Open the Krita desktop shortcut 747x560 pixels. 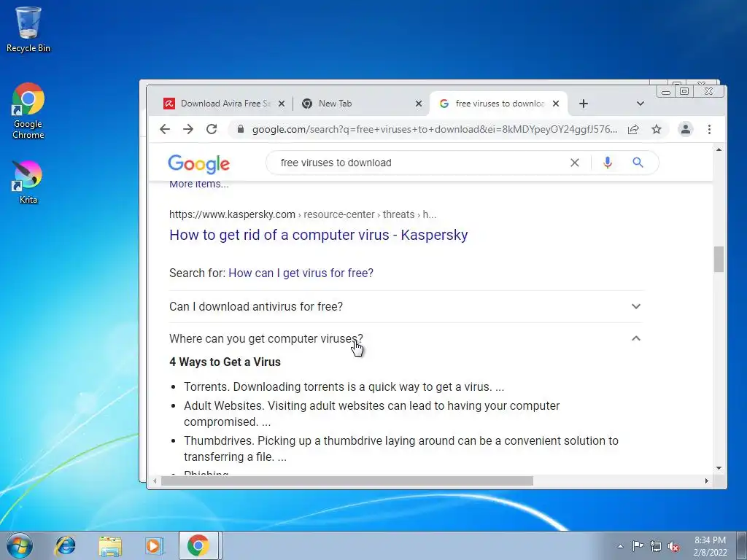pos(28,182)
